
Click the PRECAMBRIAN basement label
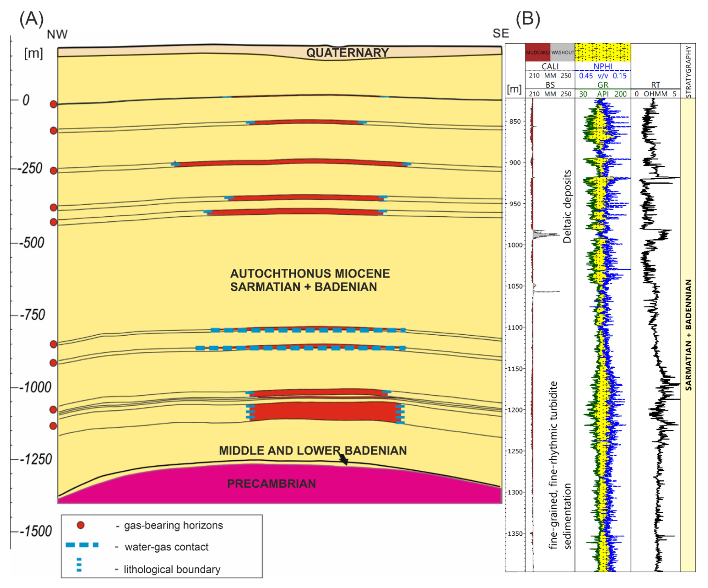271,484
